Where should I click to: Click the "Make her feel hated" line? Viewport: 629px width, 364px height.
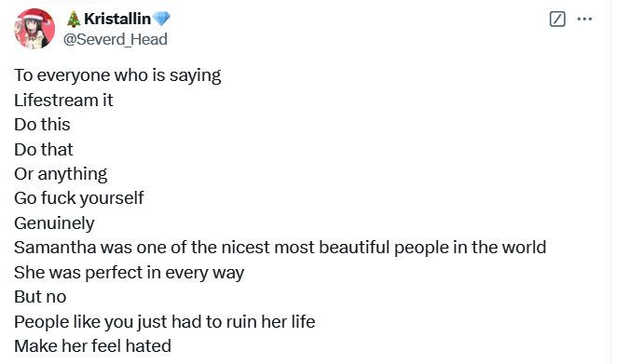(92, 346)
